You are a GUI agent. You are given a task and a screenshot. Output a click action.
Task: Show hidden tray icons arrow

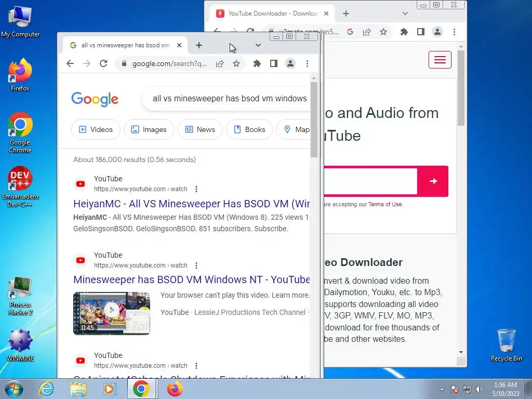point(442,389)
